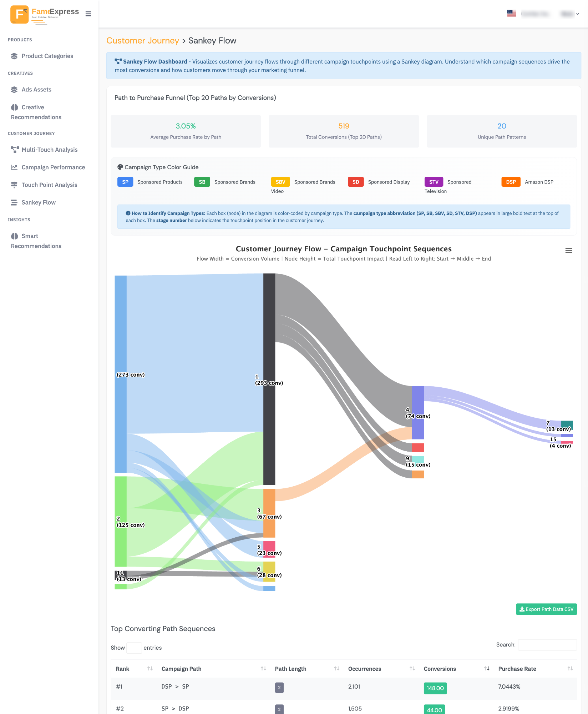Select the Creative Recommendations icon
This screenshot has height=714, width=588.
tap(14, 107)
